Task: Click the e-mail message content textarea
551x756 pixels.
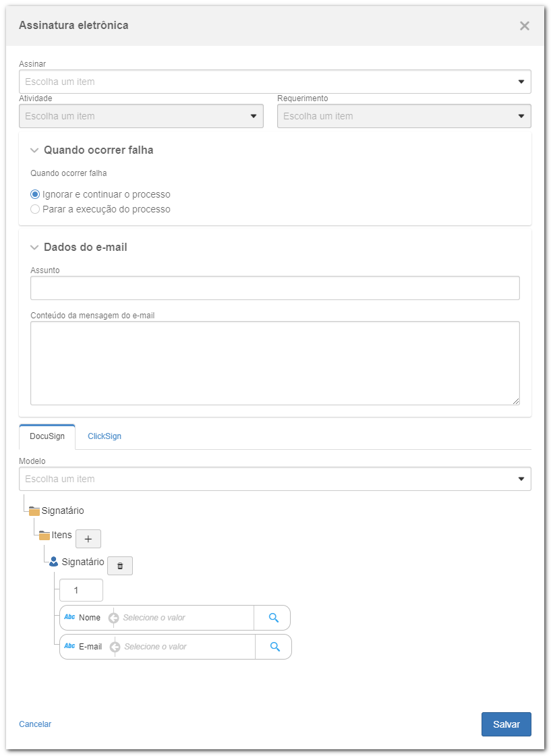Action: click(274, 363)
